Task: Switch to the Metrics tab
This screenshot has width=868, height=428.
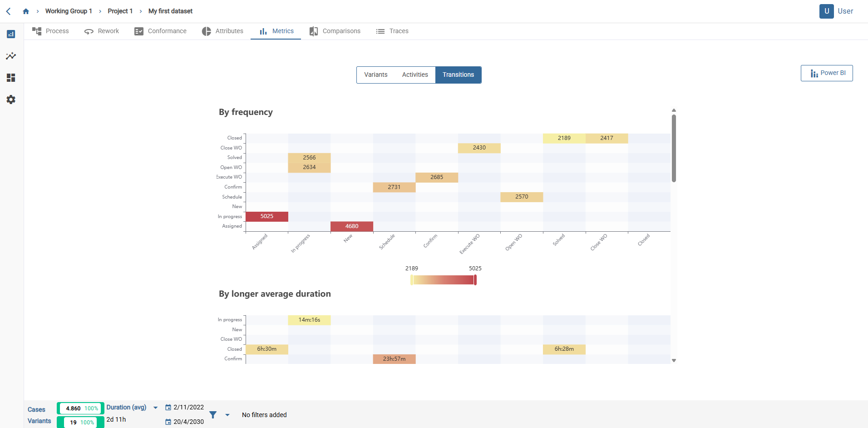Action: click(x=276, y=31)
